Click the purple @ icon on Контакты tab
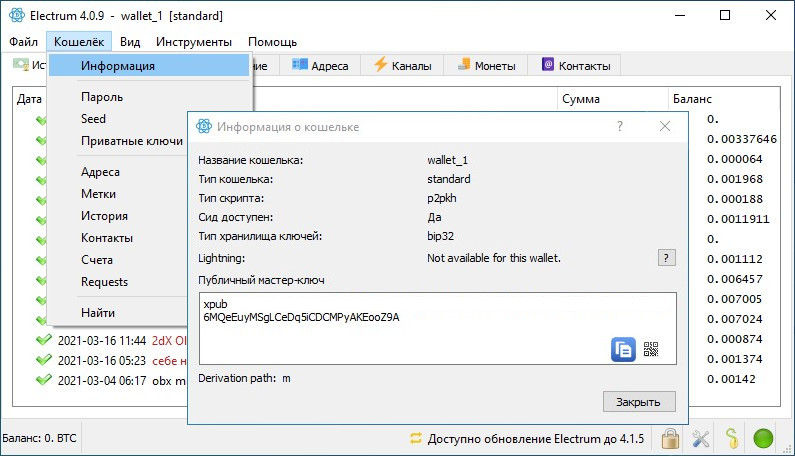 [x=548, y=64]
